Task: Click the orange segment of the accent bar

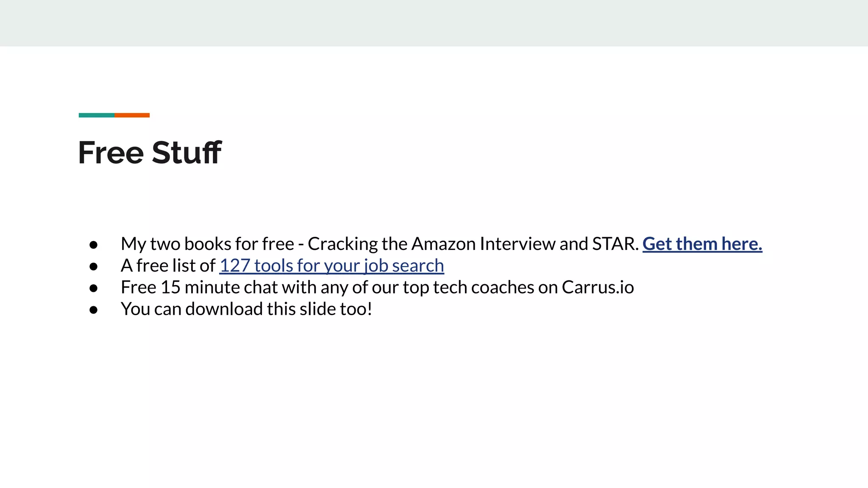Action: click(x=132, y=115)
